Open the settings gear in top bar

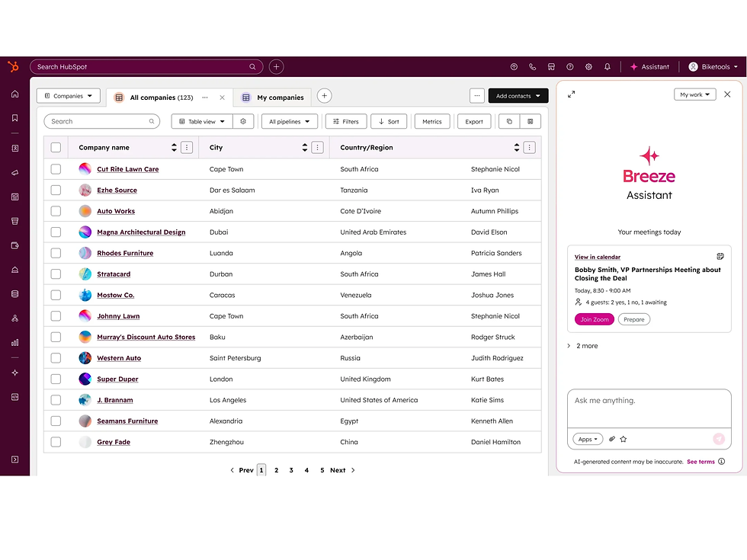(588, 67)
